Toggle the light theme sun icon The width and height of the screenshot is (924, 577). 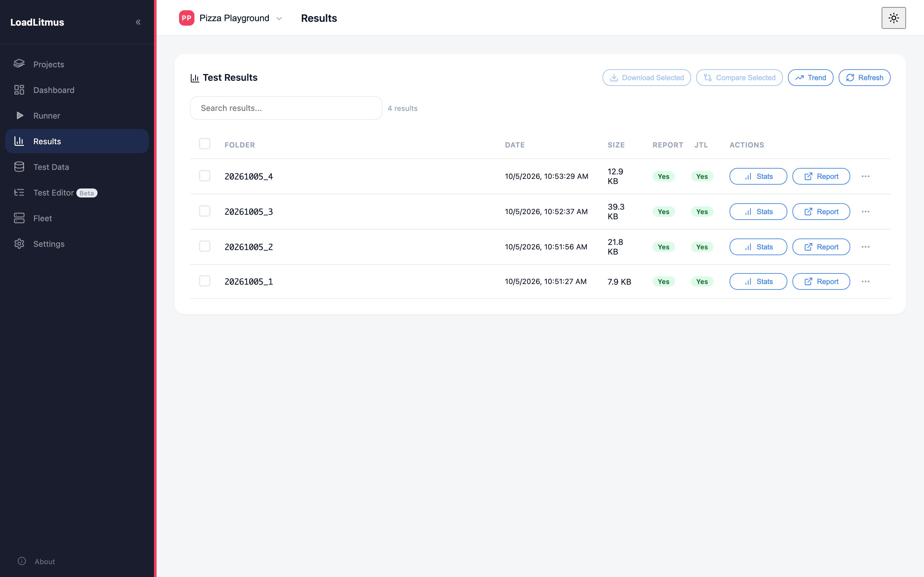(894, 18)
